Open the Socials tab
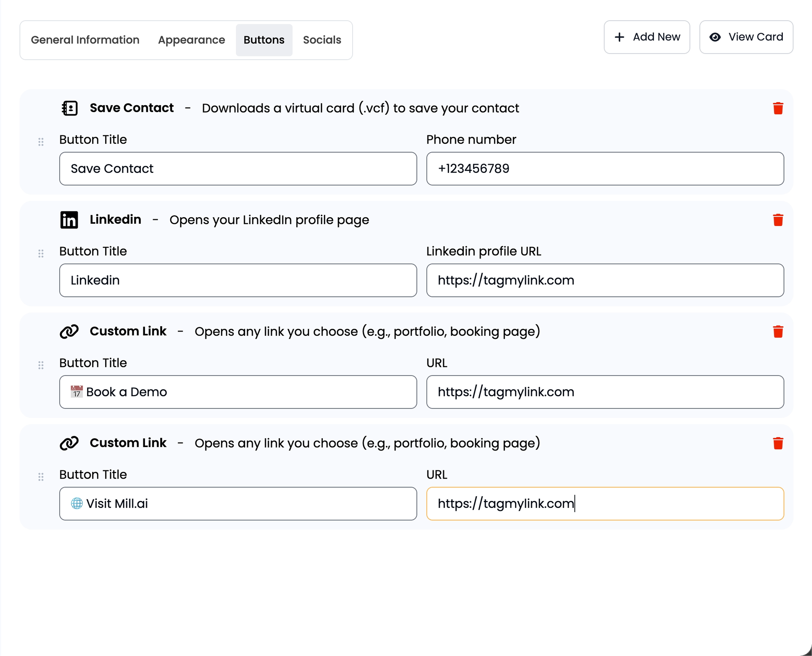 coord(321,40)
